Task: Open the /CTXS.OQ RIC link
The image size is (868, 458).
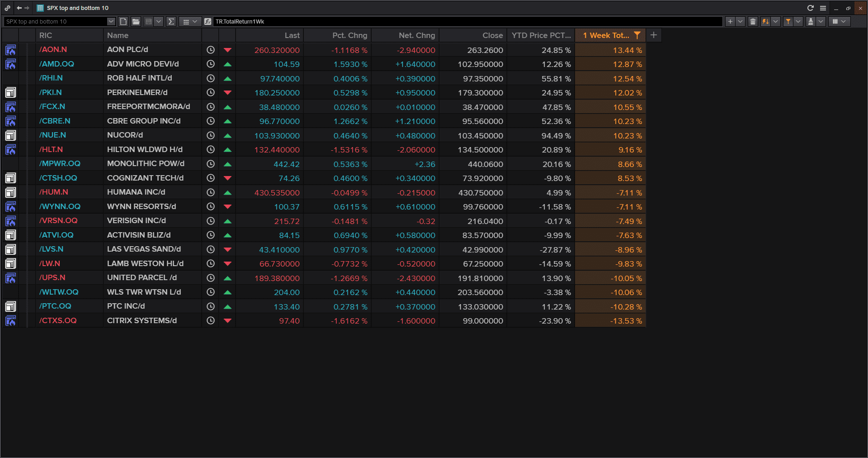Action: tap(58, 320)
